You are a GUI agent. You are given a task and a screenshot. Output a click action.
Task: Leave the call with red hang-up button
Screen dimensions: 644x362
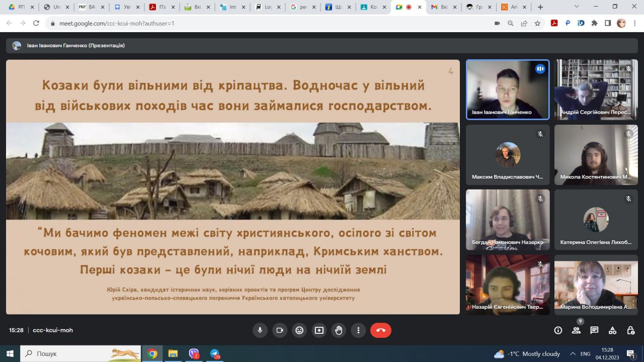[x=381, y=330]
